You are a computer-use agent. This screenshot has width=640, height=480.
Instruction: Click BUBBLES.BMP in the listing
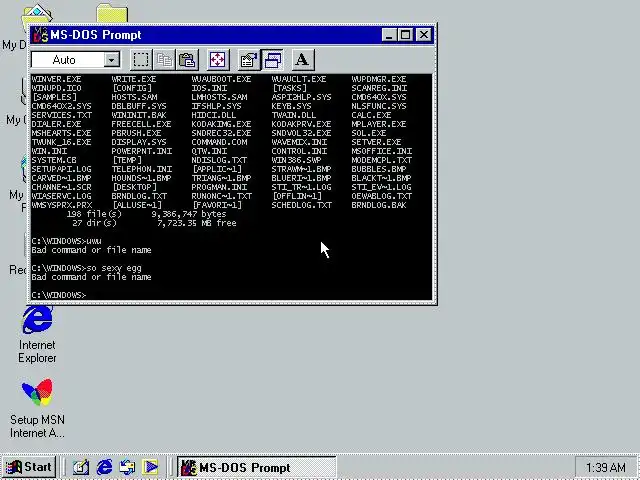coord(379,169)
